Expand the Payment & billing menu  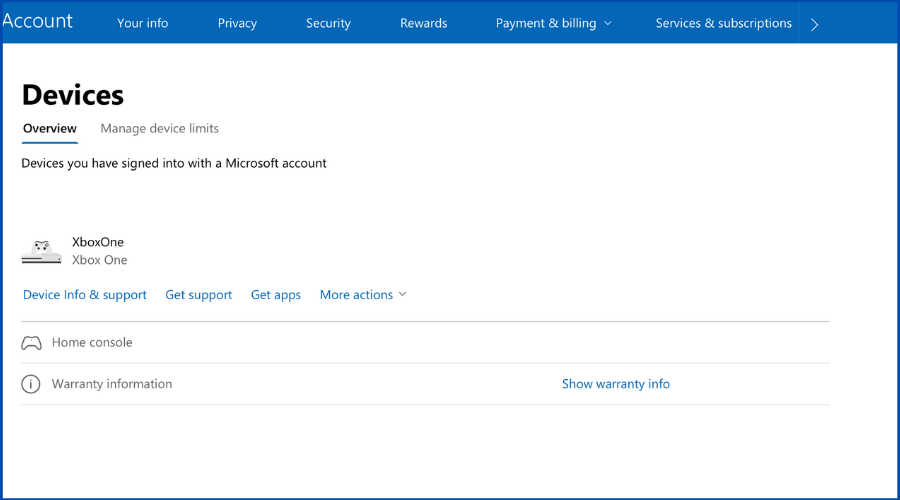click(x=554, y=23)
